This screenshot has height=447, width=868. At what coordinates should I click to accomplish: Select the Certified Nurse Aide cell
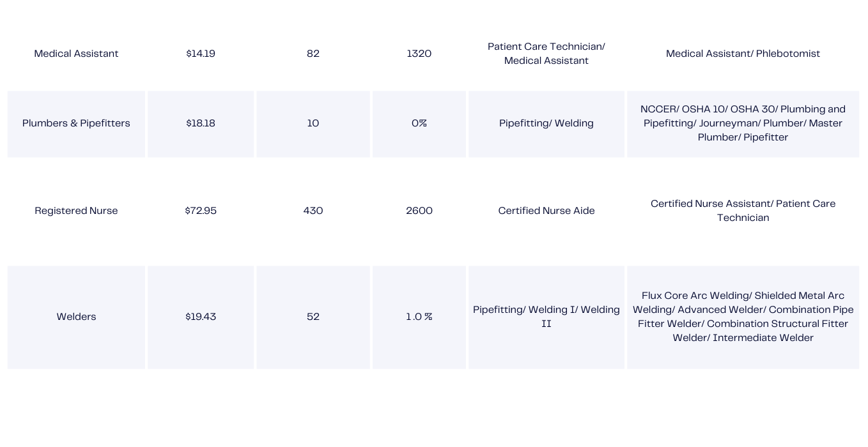[x=546, y=211]
